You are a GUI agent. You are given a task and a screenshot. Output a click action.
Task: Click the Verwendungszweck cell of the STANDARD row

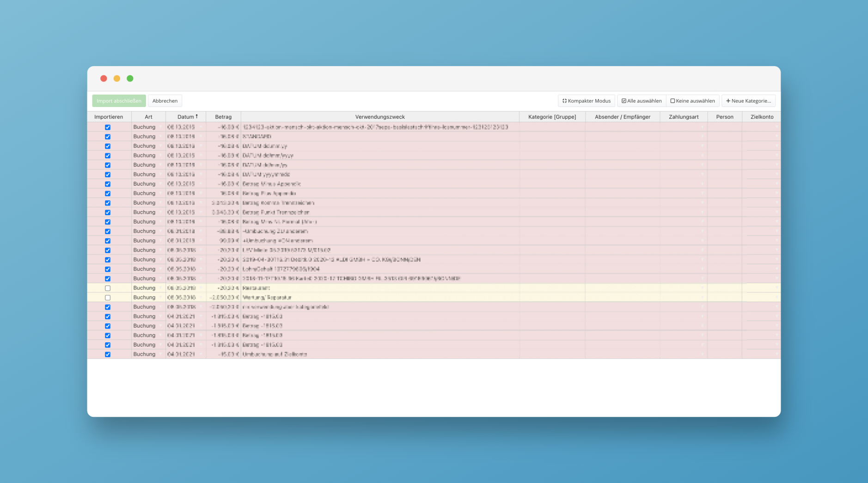point(379,136)
